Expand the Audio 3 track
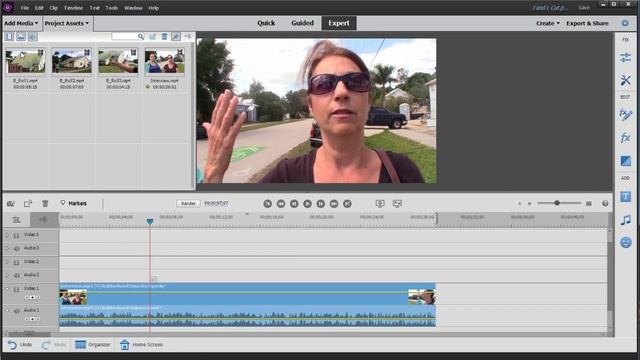Screen dimensions: 640x360 coord(7,248)
